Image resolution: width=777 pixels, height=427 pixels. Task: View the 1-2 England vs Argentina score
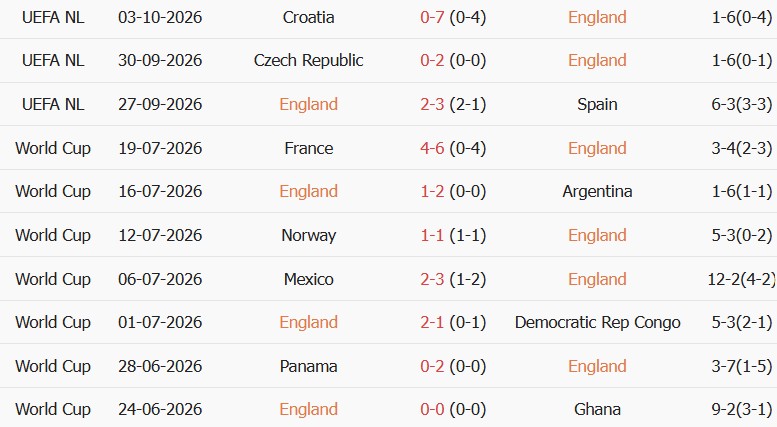tap(432, 191)
